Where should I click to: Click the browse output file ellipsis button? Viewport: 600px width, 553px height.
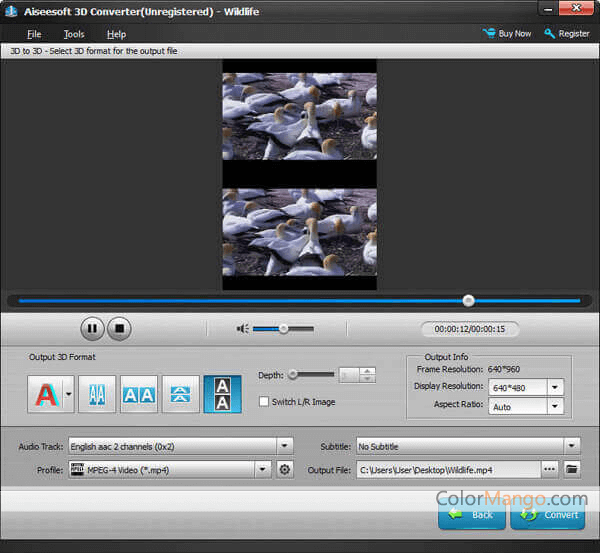(x=549, y=469)
